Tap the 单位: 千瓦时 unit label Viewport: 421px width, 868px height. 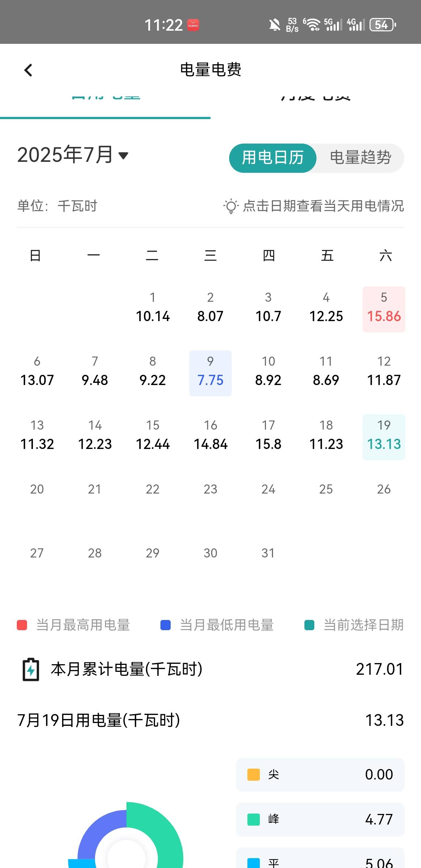pyautogui.click(x=57, y=206)
